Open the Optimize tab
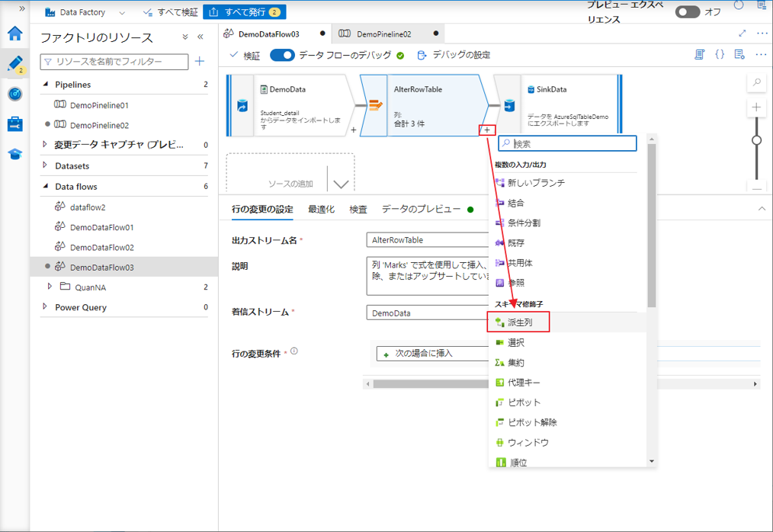 pos(321,209)
